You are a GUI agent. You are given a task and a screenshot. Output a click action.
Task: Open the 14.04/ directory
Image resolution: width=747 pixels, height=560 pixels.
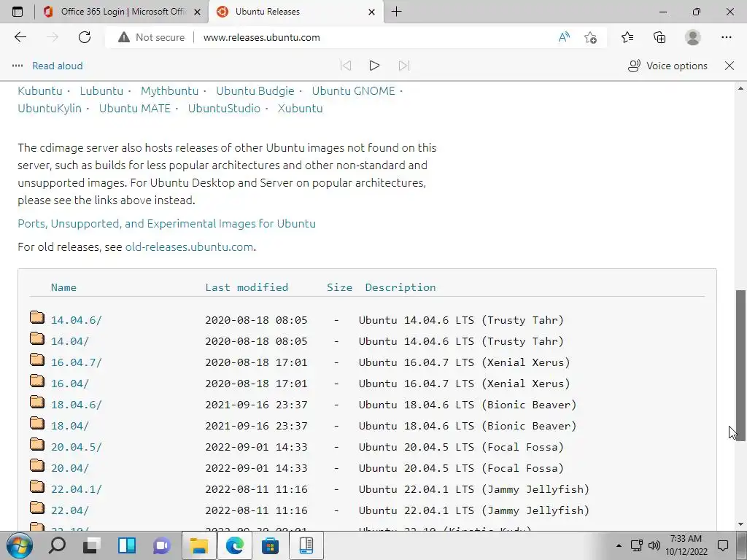click(x=70, y=341)
